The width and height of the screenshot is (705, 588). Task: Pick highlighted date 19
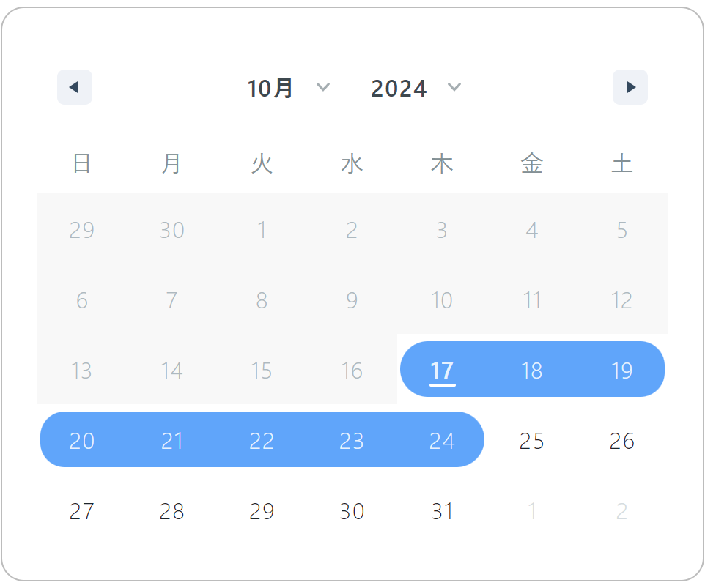(x=621, y=370)
